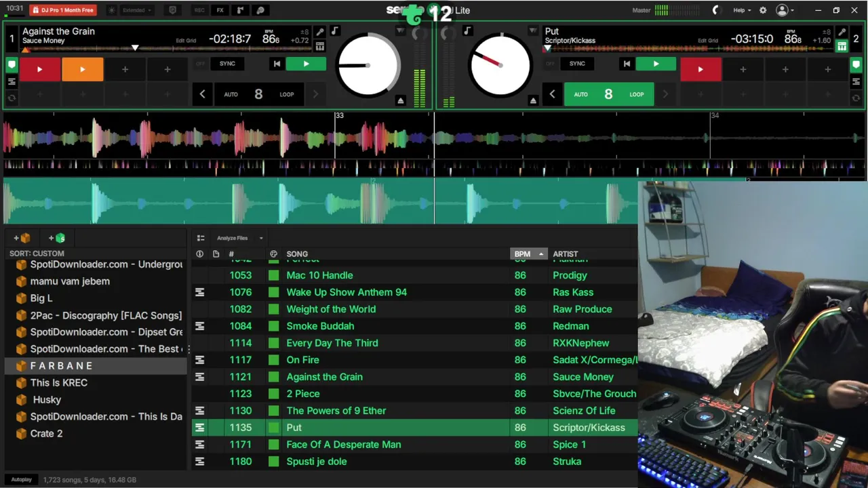Open the practice mode disc icon in toolbar
Screen dimensions: 868x488
pos(260,10)
